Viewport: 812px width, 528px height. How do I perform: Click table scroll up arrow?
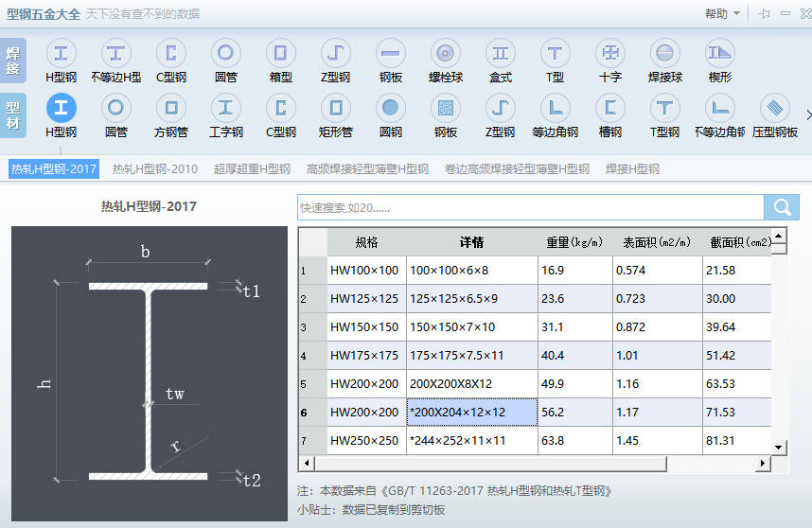pyautogui.click(x=778, y=235)
